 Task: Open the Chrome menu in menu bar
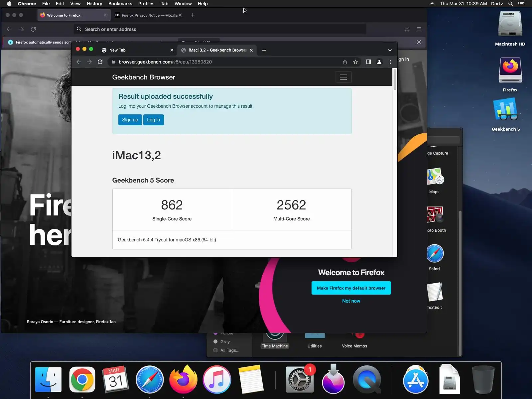[27, 4]
